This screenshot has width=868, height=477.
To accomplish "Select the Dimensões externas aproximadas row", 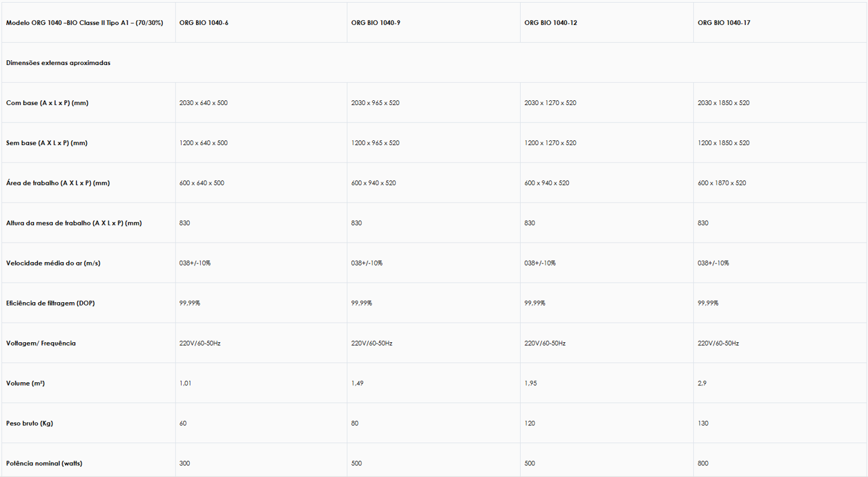I will click(58, 63).
